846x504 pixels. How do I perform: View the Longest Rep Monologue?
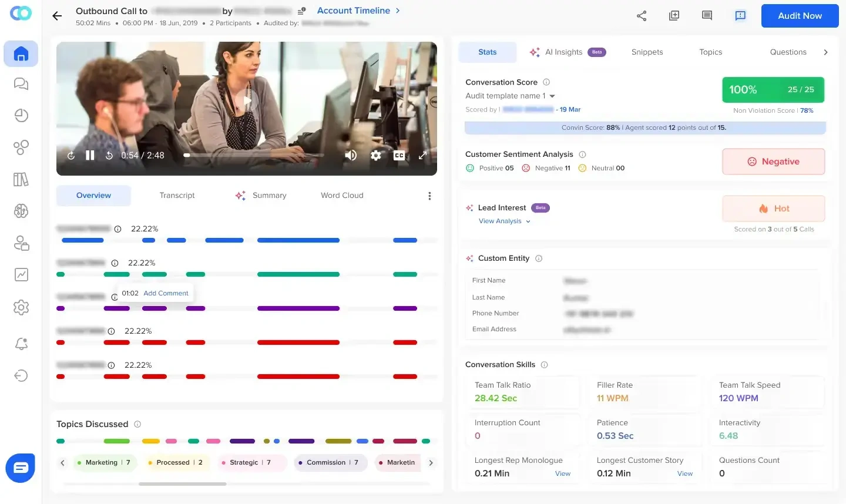point(562,473)
